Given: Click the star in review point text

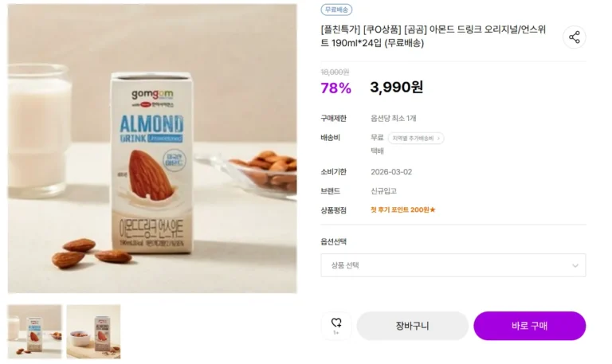Looking at the screenshot, I should tap(433, 210).
